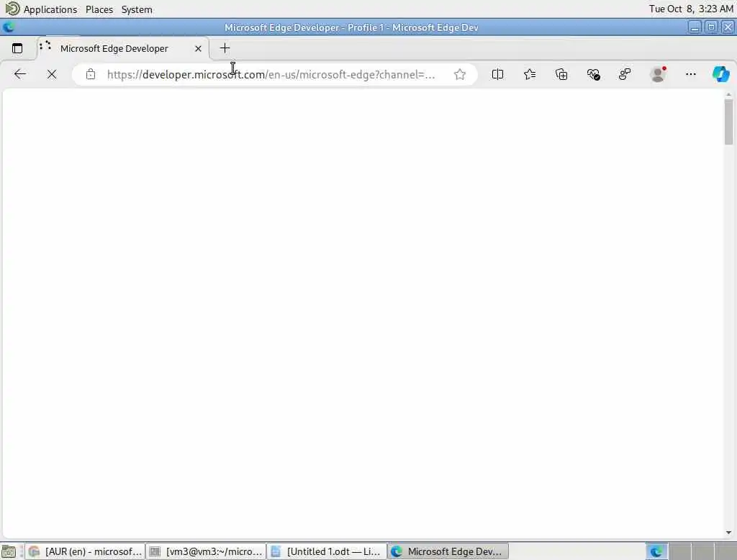
Task: Switch to the vm3@vm3 terminal taskbar window
Action: coord(206,551)
